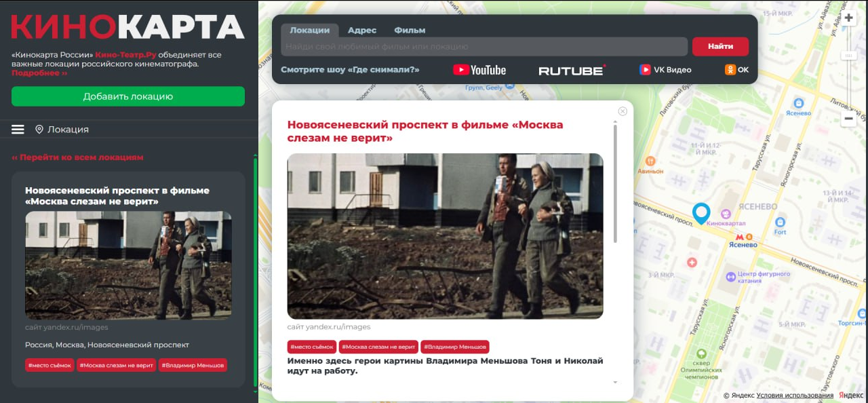Click the Fort shop icon on map
This screenshot has width=868, height=403.
(780, 222)
